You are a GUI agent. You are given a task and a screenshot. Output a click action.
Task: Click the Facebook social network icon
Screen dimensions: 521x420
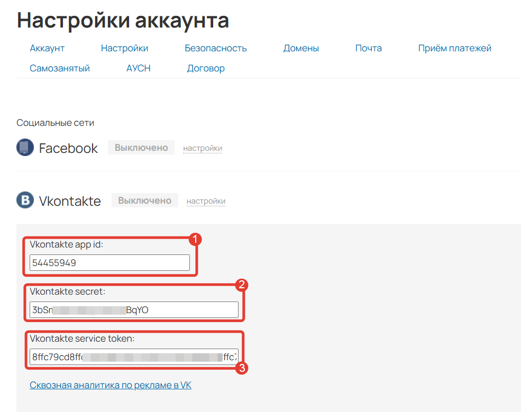pyautogui.click(x=24, y=147)
